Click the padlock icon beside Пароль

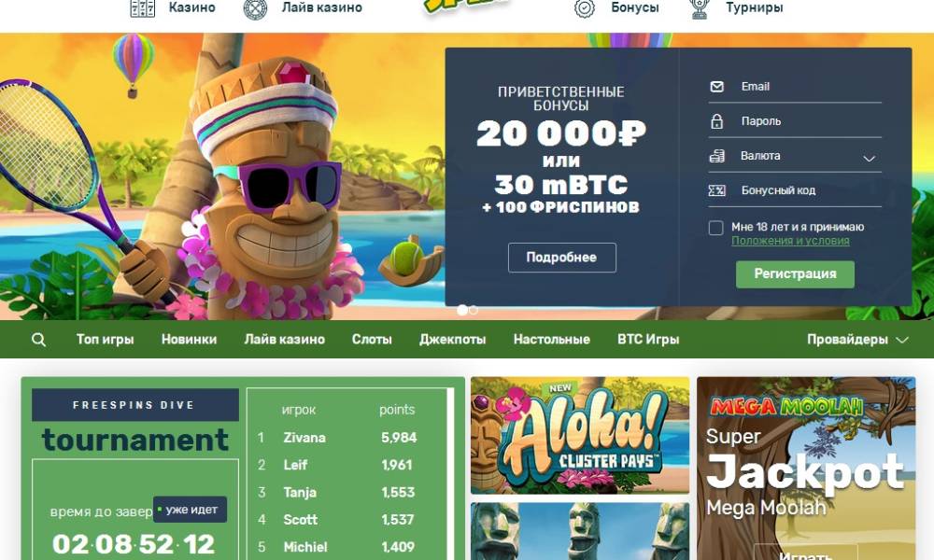point(717,121)
